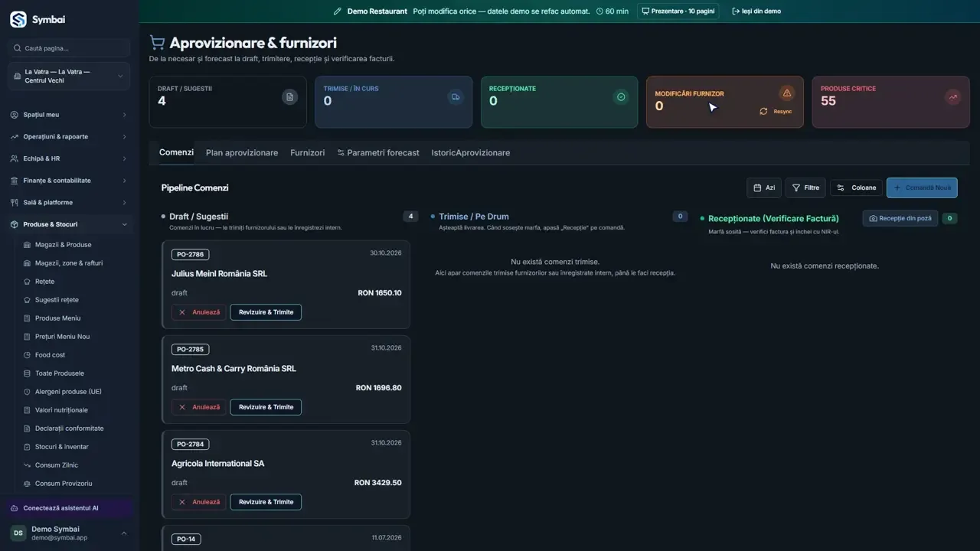The image size is (980, 551).
Task: Open the Demo Symbai account menu
Action: tap(69, 533)
